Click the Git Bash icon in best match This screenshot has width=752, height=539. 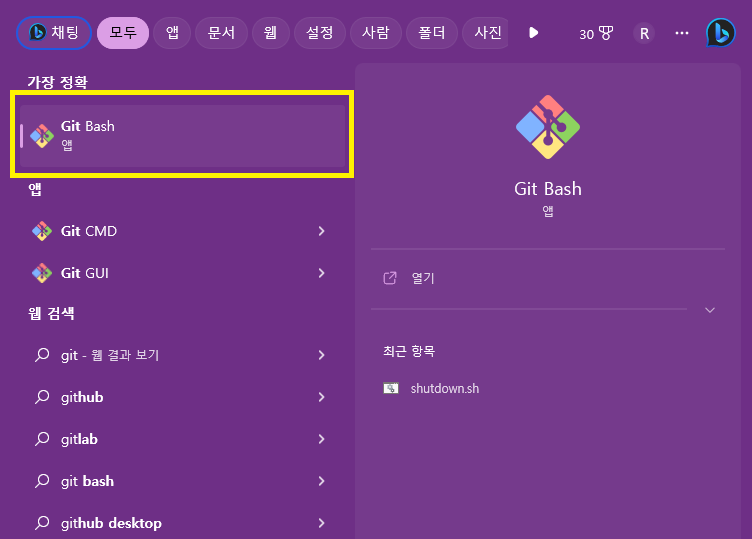point(42,136)
